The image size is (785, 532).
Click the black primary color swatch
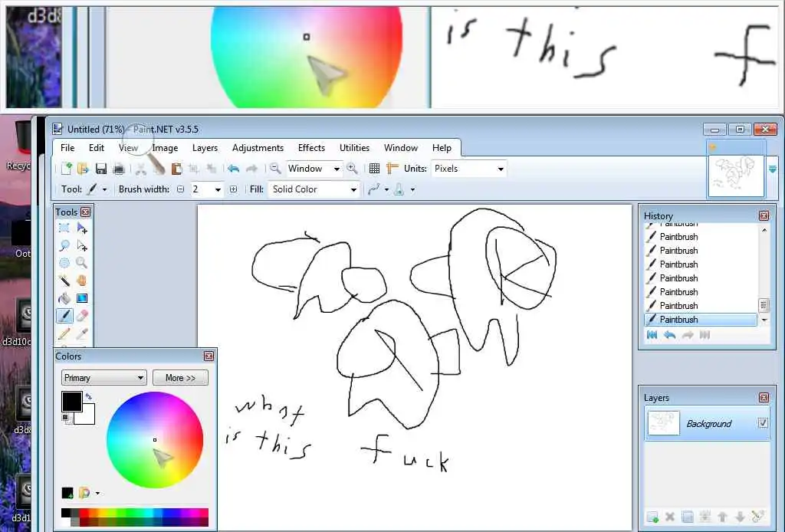71,402
